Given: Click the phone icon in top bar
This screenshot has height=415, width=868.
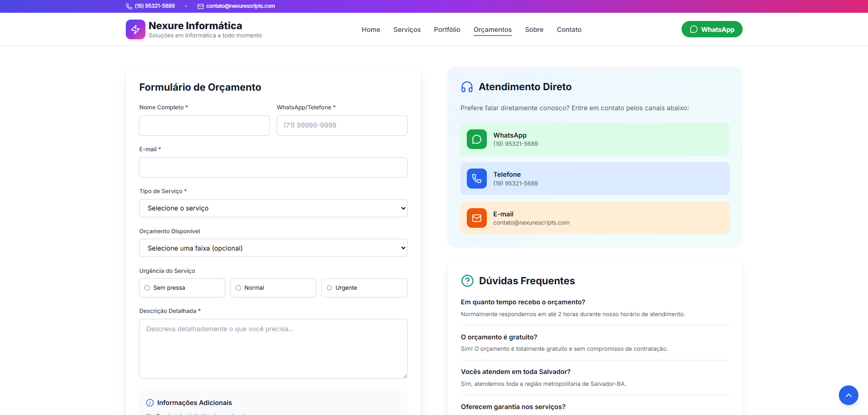Looking at the screenshot, I should point(129,6).
